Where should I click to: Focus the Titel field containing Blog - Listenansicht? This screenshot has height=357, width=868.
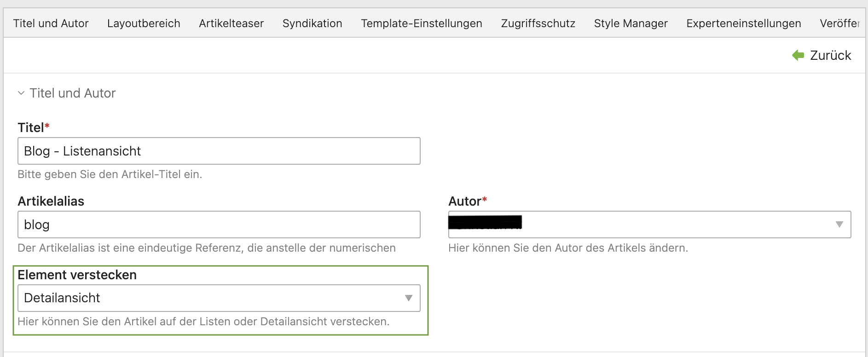pos(219,151)
